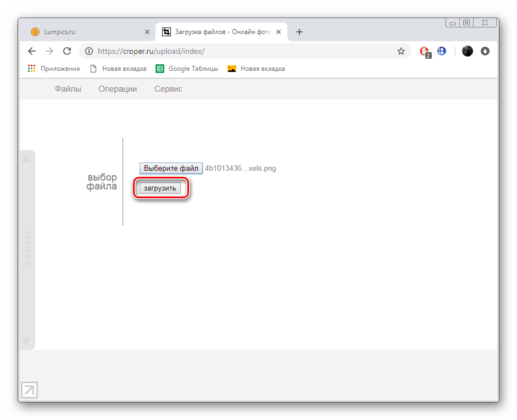Screen dimensions: 517x420
Task: Open a new browser tab
Action: pyautogui.click(x=299, y=32)
